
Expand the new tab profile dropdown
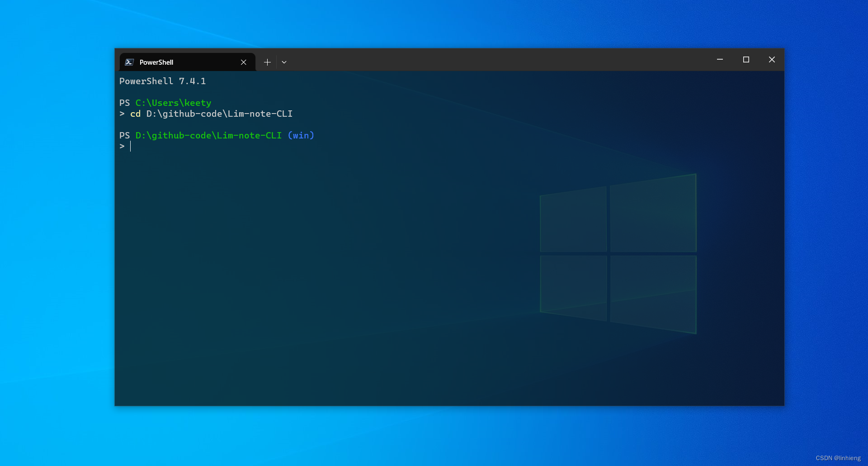tap(284, 62)
